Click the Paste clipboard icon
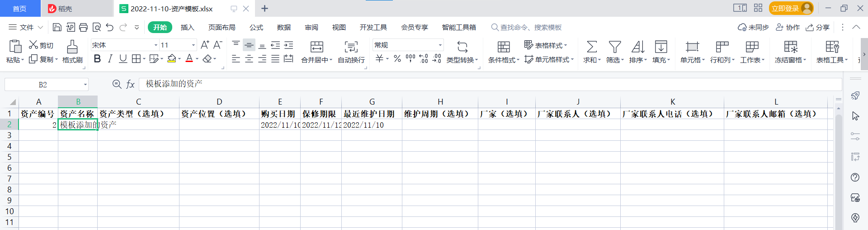This screenshot has height=230, width=868. [15, 47]
